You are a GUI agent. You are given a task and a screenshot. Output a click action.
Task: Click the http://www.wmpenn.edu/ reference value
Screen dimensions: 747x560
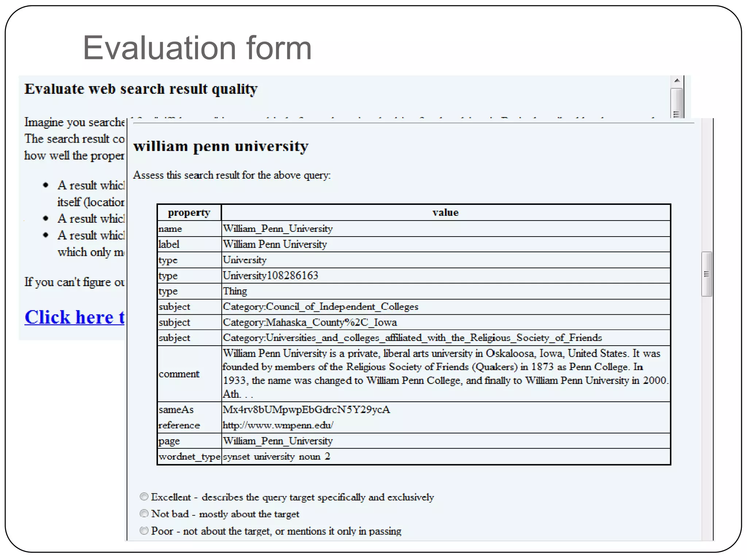tap(278, 425)
